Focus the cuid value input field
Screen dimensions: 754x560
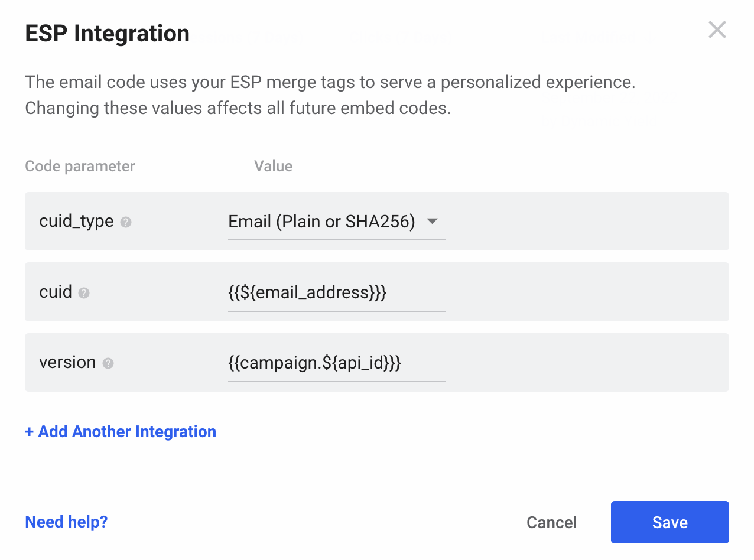336,292
